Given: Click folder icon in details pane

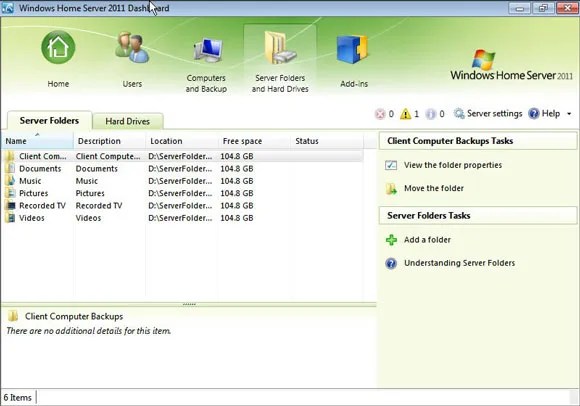Looking at the screenshot, I should [x=13, y=316].
